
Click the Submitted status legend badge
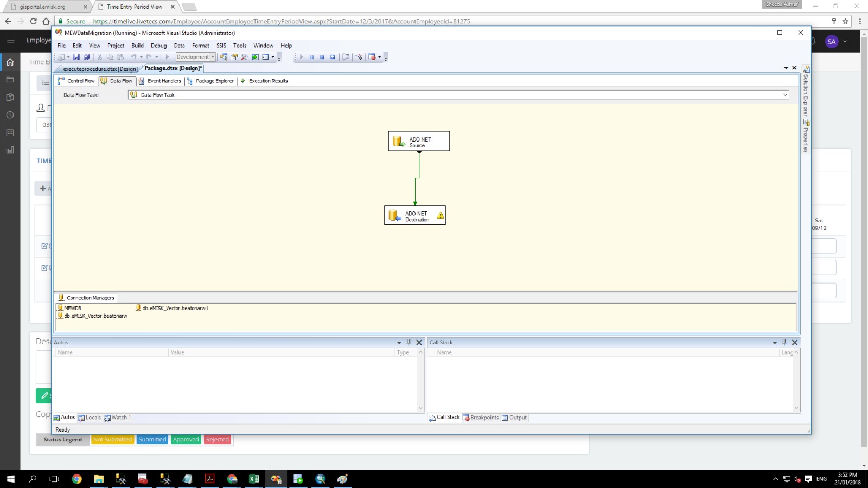pyautogui.click(x=152, y=440)
